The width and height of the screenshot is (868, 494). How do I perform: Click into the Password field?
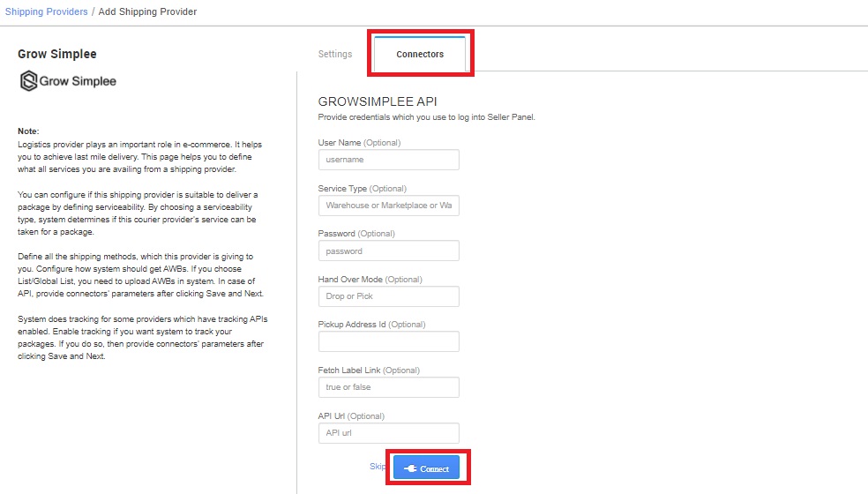tap(389, 251)
